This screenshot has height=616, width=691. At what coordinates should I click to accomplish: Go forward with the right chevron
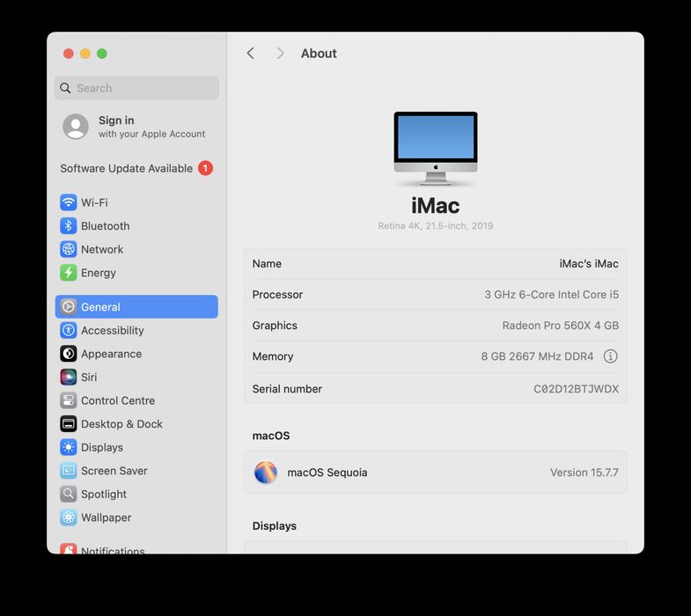click(x=280, y=54)
